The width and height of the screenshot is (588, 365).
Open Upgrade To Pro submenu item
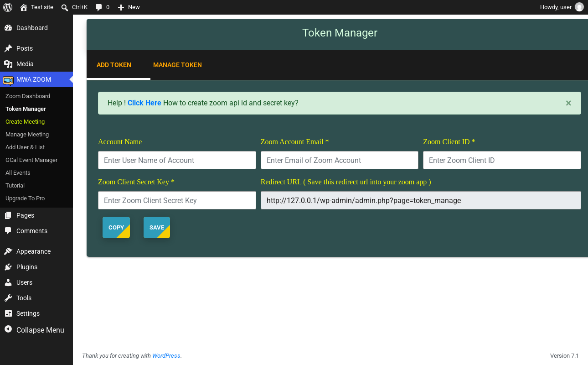tap(25, 198)
